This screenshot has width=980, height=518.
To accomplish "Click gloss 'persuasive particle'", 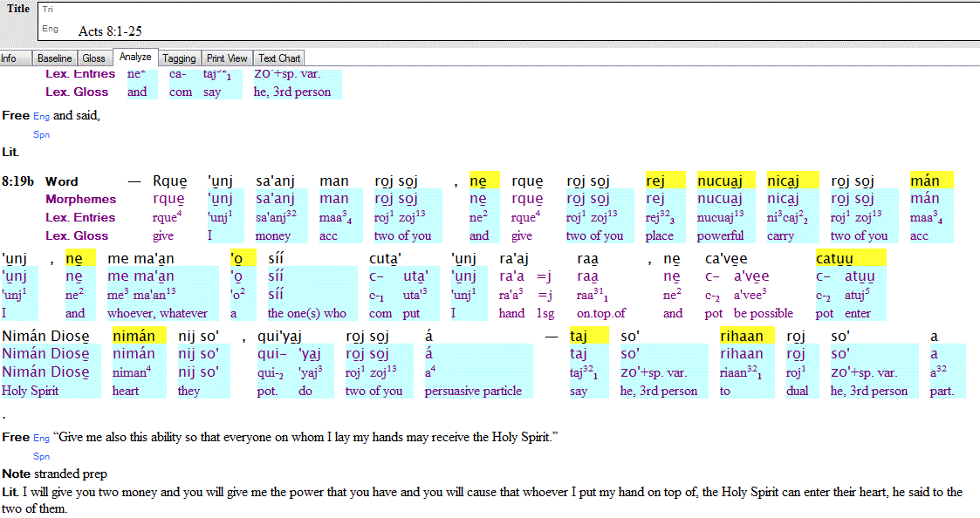I will (x=472, y=392).
